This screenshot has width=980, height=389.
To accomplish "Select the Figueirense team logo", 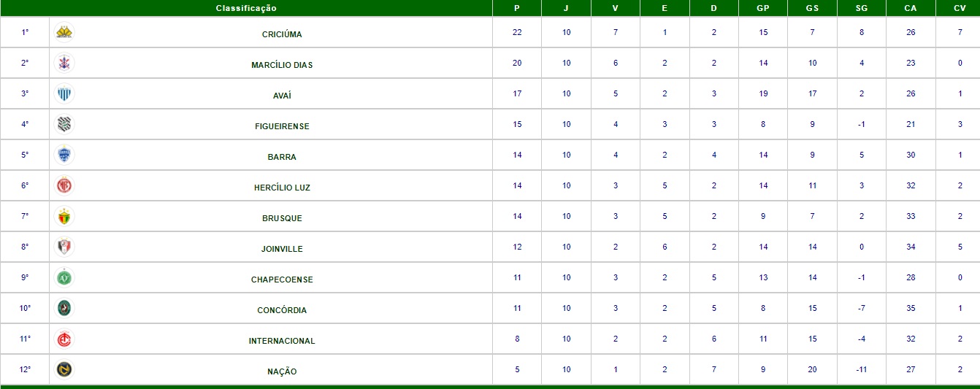I will pyautogui.click(x=65, y=125).
